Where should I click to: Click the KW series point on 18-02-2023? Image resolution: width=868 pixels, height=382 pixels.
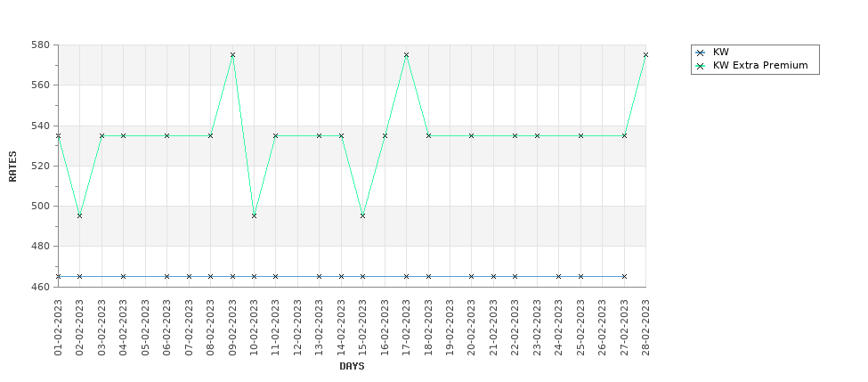pyautogui.click(x=428, y=276)
